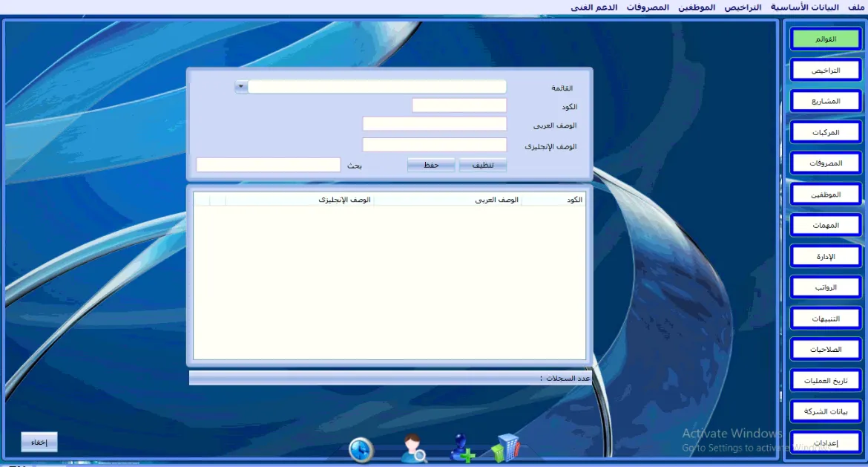868x467 pixels.
Task: Open إعدادات sidebar button
Action: click(x=826, y=442)
